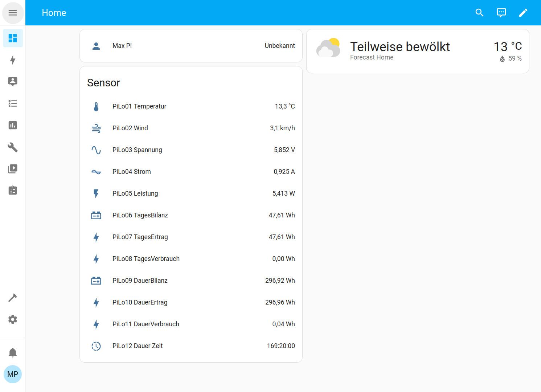Click the 13,3 °C temperature value
The image size is (541, 392).
click(x=285, y=106)
